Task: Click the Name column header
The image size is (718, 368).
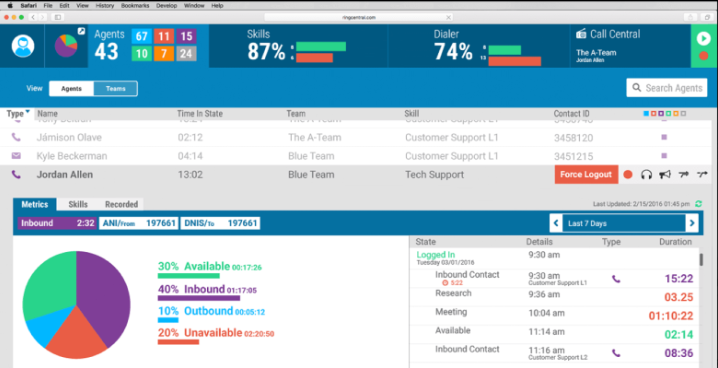Action: 48,114
